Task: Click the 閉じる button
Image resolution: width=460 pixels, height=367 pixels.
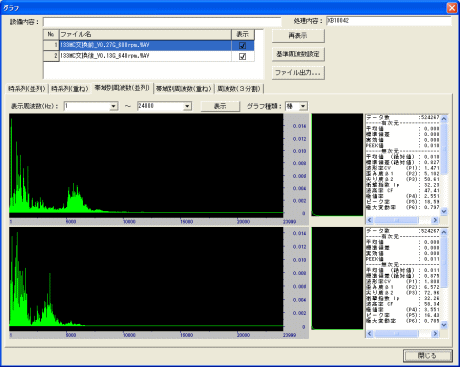Action: pos(428,355)
